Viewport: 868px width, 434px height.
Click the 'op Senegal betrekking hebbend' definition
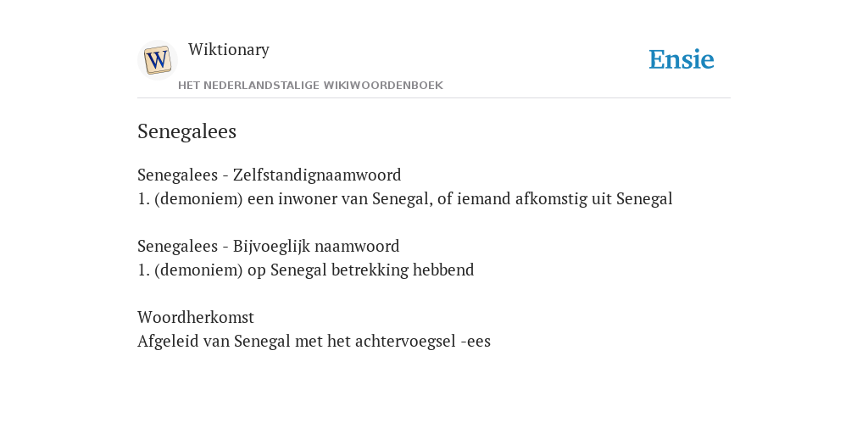coord(361,270)
